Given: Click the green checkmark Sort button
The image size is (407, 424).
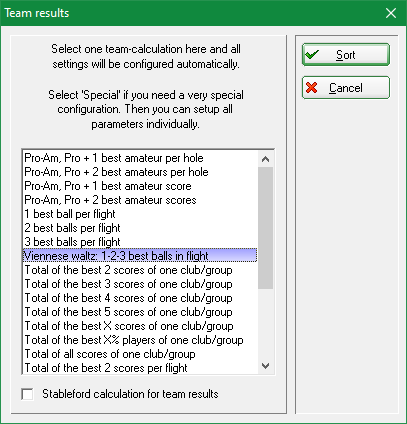Looking at the screenshot, I should click(x=346, y=54).
